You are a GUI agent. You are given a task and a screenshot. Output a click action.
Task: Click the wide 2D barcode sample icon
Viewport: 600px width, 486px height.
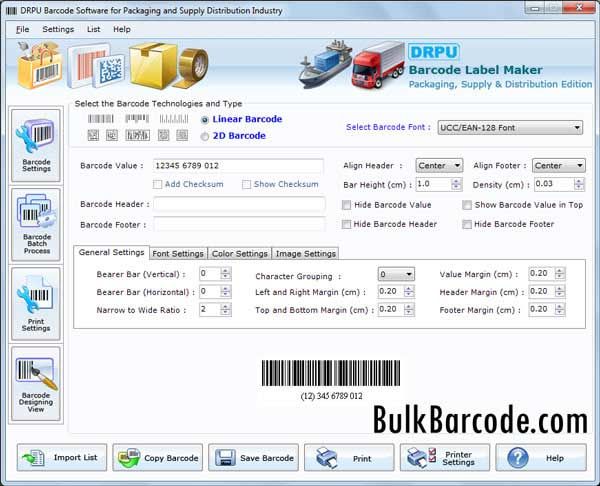pyautogui.click(x=137, y=135)
